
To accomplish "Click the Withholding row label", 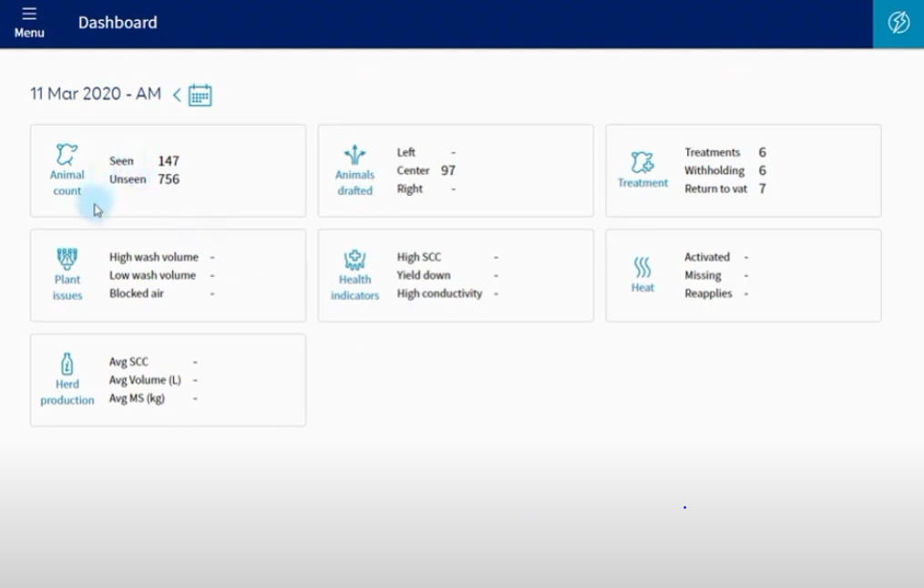I will pos(714,170).
